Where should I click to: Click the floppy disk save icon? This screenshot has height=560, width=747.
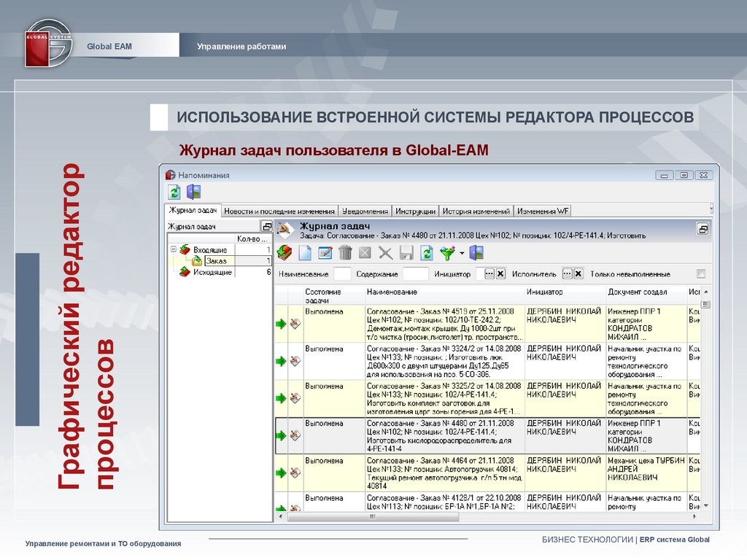click(406, 254)
